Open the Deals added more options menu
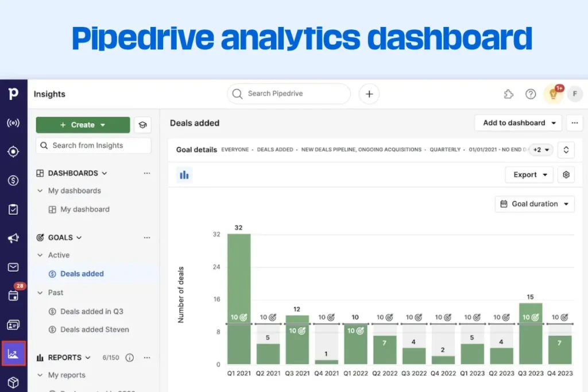Image resolution: width=588 pixels, height=392 pixels. 574,123
